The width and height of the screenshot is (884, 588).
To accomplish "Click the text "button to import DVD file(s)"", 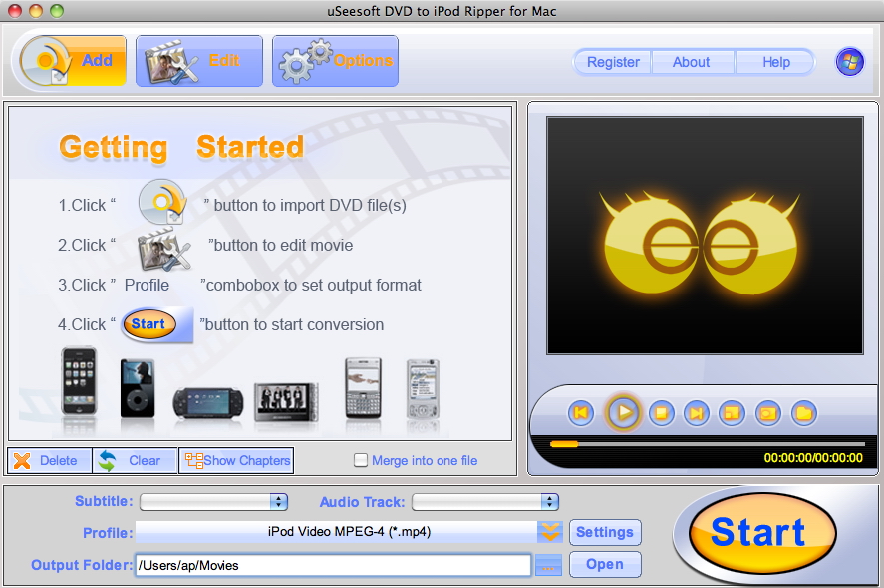I will pos(310,205).
